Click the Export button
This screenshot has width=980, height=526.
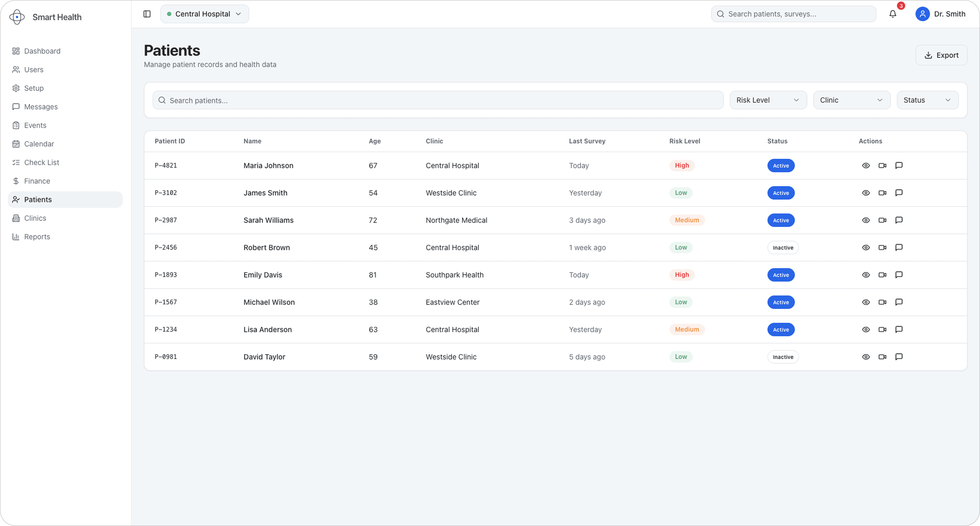[941, 55]
